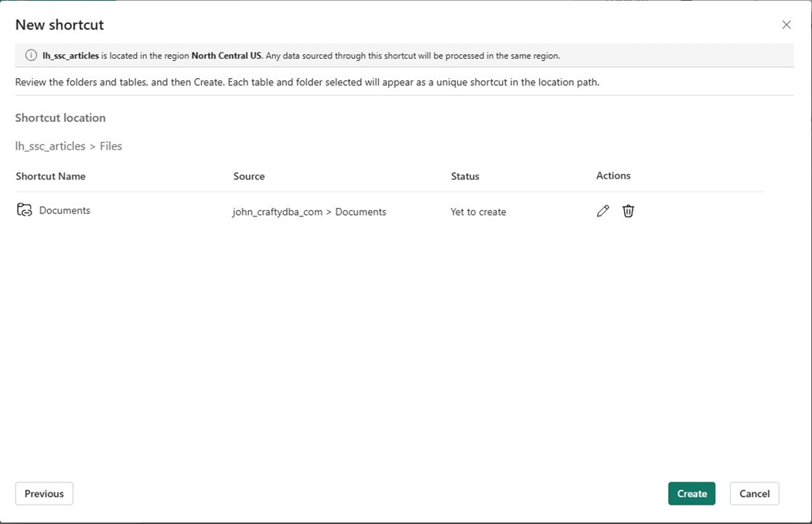Select the Files breadcrumb segment
Screen dimensions: 812x524
tap(111, 146)
